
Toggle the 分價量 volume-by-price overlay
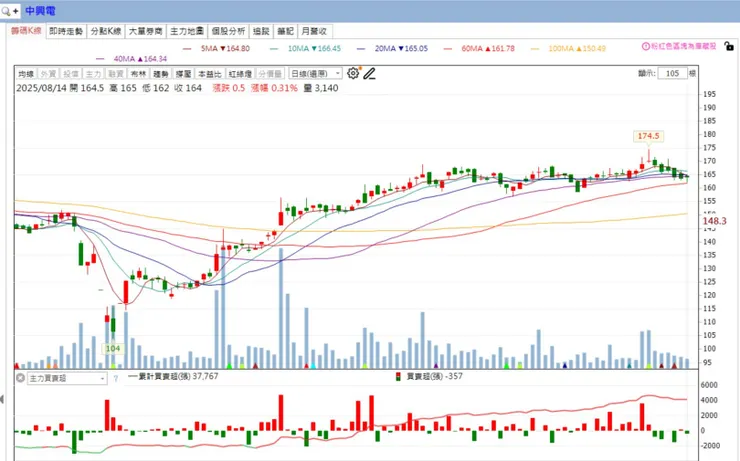[x=270, y=74]
